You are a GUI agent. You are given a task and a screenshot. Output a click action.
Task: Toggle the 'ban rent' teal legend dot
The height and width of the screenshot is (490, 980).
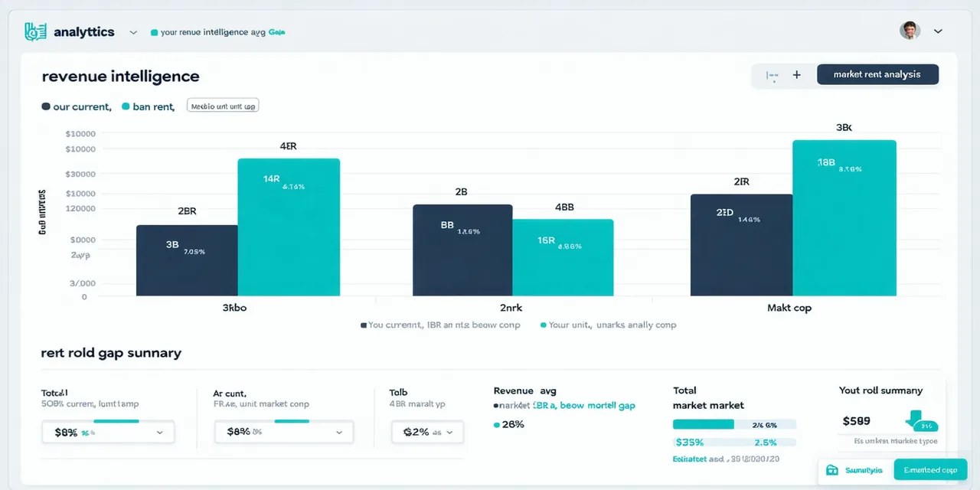[x=126, y=107]
